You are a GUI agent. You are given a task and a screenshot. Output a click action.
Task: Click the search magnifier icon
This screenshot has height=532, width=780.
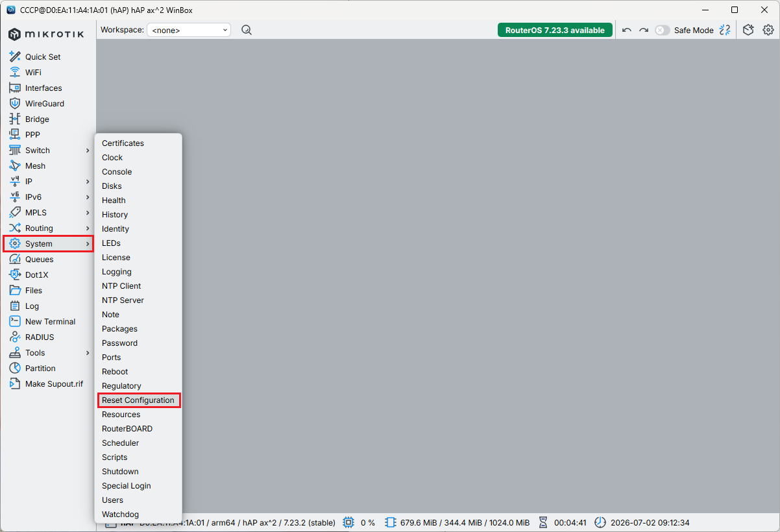pyautogui.click(x=247, y=30)
